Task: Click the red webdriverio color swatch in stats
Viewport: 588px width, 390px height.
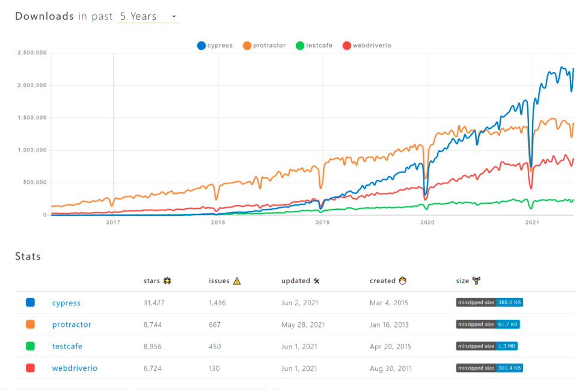Action: pos(31,368)
